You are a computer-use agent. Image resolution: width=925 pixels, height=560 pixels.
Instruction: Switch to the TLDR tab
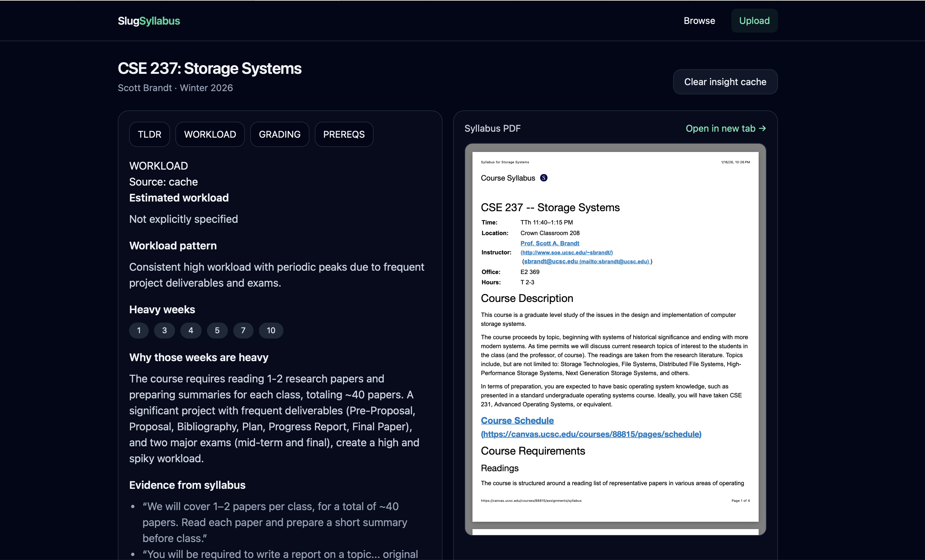click(149, 134)
